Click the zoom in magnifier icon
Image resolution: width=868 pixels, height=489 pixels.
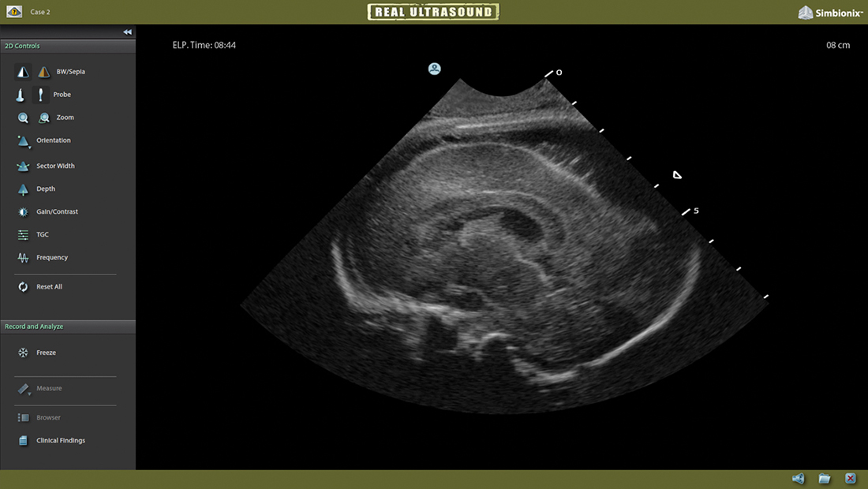tap(23, 118)
